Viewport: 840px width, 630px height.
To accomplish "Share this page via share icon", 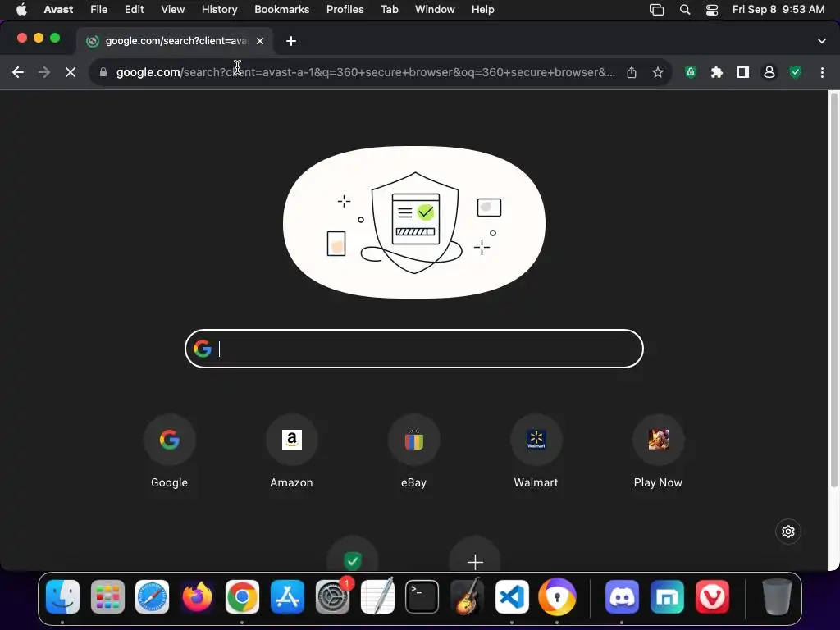I will pyautogui.click(x=632, y=72).
